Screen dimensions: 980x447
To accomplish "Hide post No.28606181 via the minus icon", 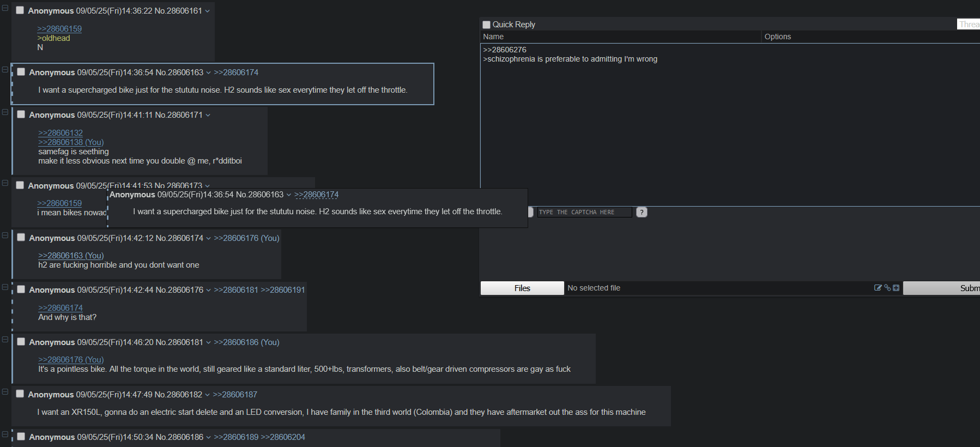I will [x=5, y=339].
